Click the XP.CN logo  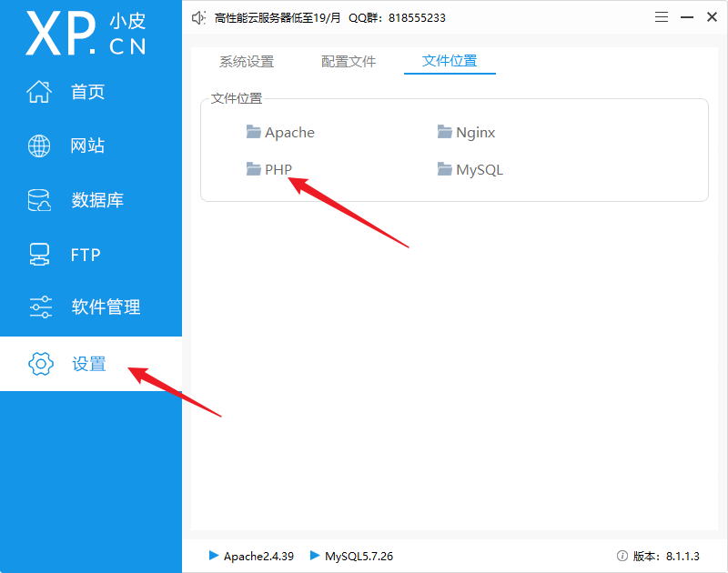[x=86, y=33]
